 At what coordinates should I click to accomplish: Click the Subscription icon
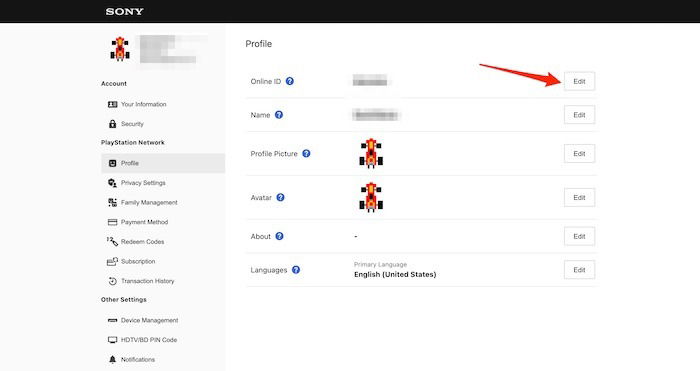(112, 261)
